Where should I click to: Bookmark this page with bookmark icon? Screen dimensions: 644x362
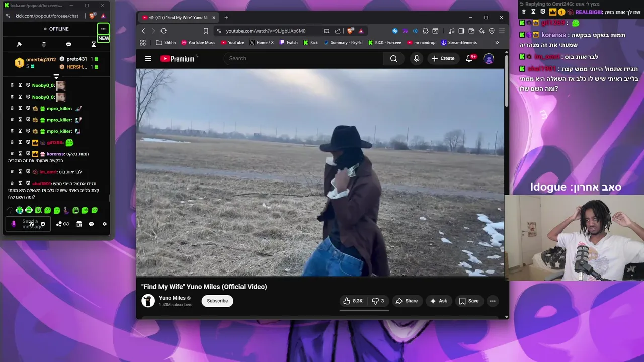206,31
